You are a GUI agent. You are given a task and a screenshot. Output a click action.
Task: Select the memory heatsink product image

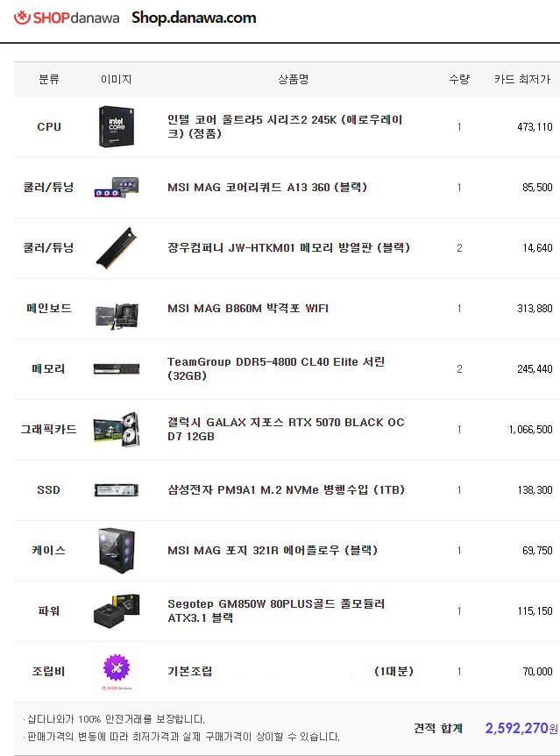point(117,248)
